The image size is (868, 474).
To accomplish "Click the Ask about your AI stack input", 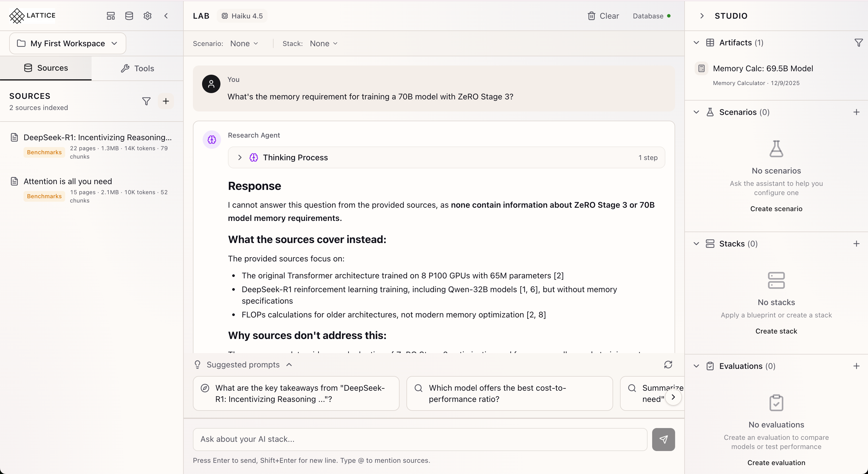I will click(x=420, y=439).
